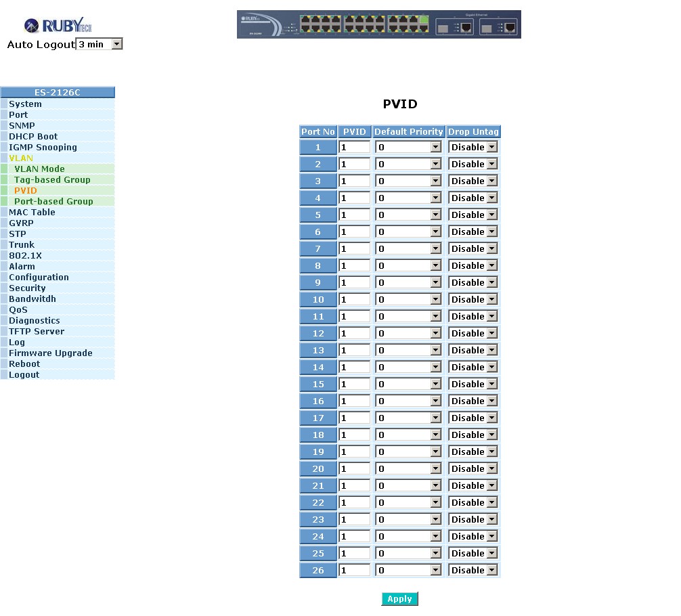Viewport: 681px width, 616px height.
Task: Click Logout in the sidebar
Action: (24, 375)
